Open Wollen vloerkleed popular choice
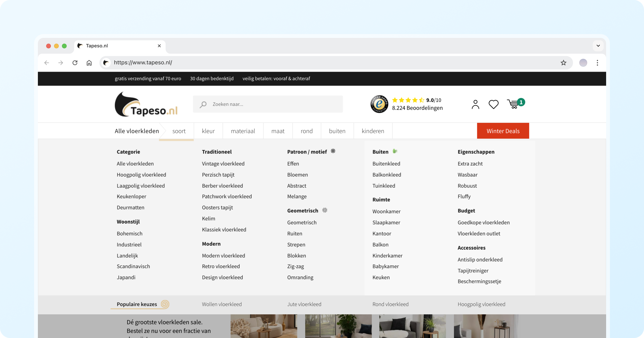Screen dimensions: 644x338 click(222, 304)
